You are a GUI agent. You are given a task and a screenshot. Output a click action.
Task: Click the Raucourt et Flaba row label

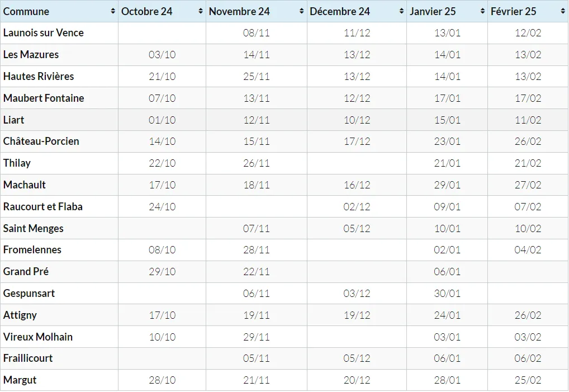click(x=43, y=207)
